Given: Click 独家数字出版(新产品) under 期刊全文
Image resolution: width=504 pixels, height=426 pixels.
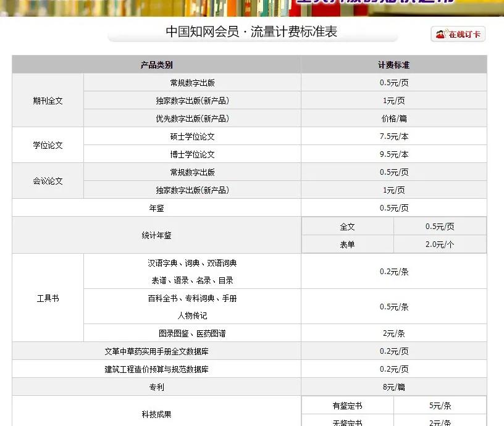Looking at the screenshot, I should (192, 101).
